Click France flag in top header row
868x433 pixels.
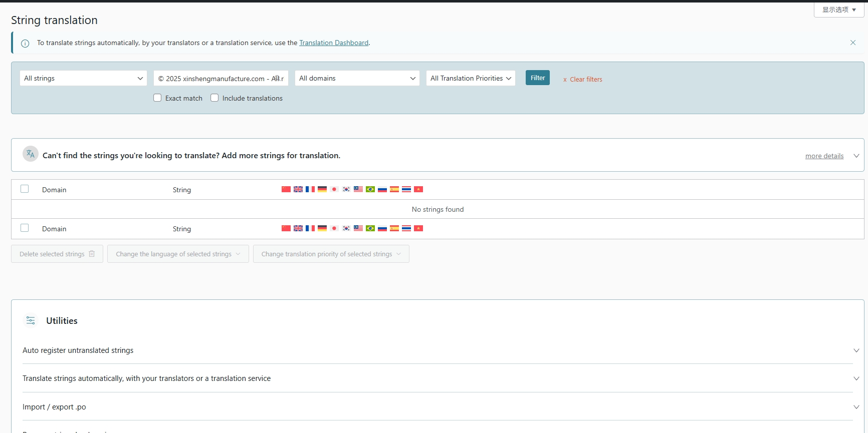pos(310,189)
